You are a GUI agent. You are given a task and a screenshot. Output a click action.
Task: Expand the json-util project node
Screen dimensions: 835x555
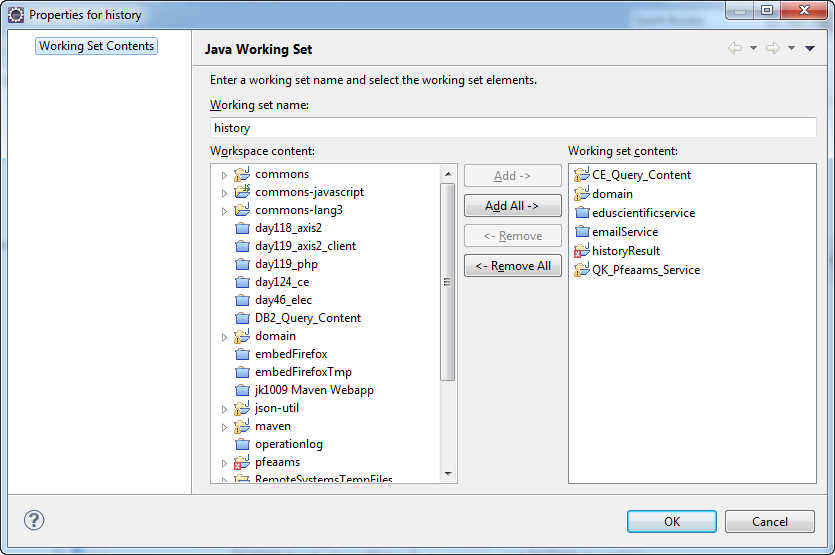tap(225, 409)
